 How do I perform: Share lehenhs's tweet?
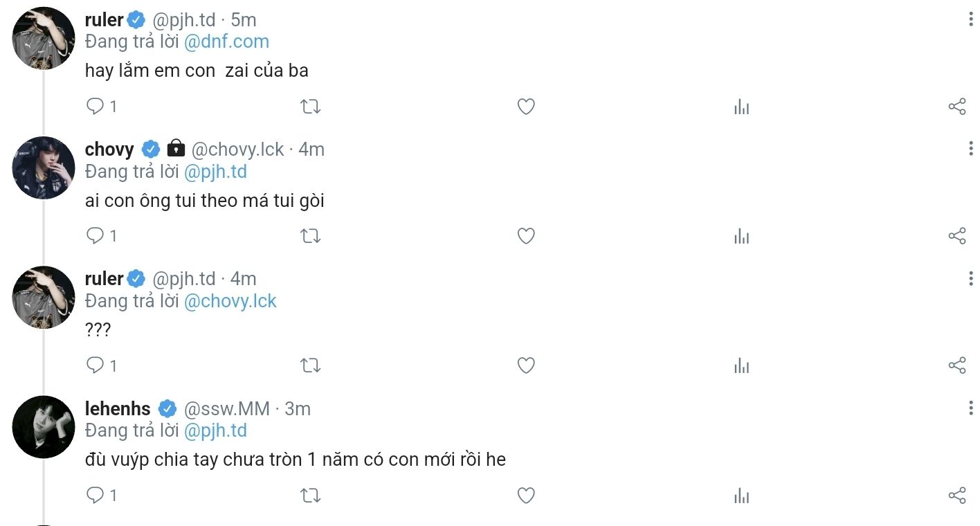[x=956, y=496]
